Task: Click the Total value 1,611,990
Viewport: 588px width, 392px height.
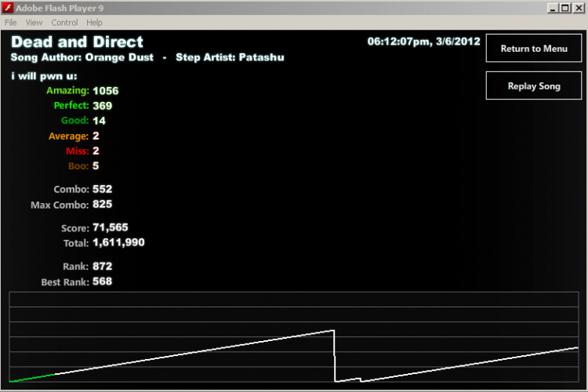Action: (x=118, y=242)
